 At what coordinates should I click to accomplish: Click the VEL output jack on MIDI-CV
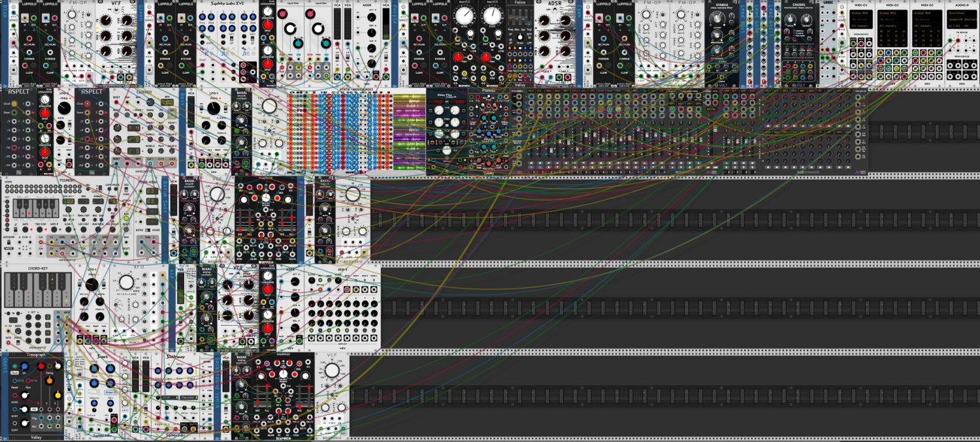[869, 44]
